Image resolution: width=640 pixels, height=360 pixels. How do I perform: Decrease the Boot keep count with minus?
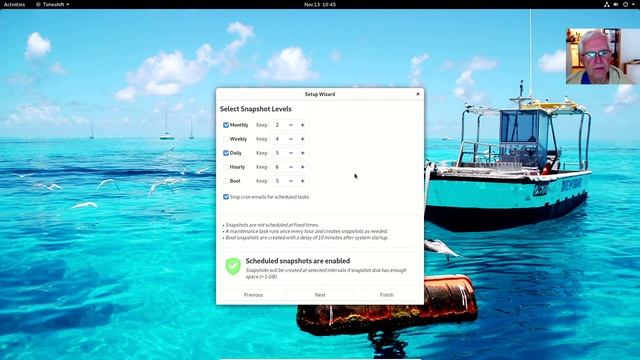coord(291,181)
